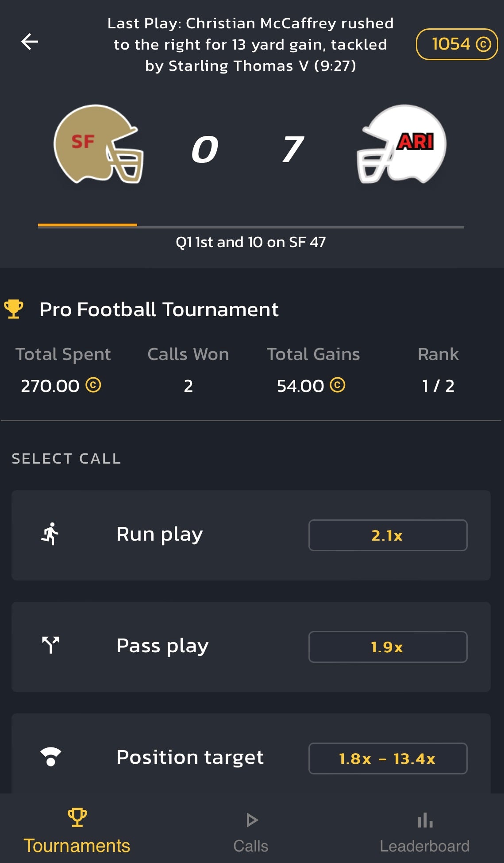Tap the SF team helmet
Screen dimensions: 504x863
(98, 144)
